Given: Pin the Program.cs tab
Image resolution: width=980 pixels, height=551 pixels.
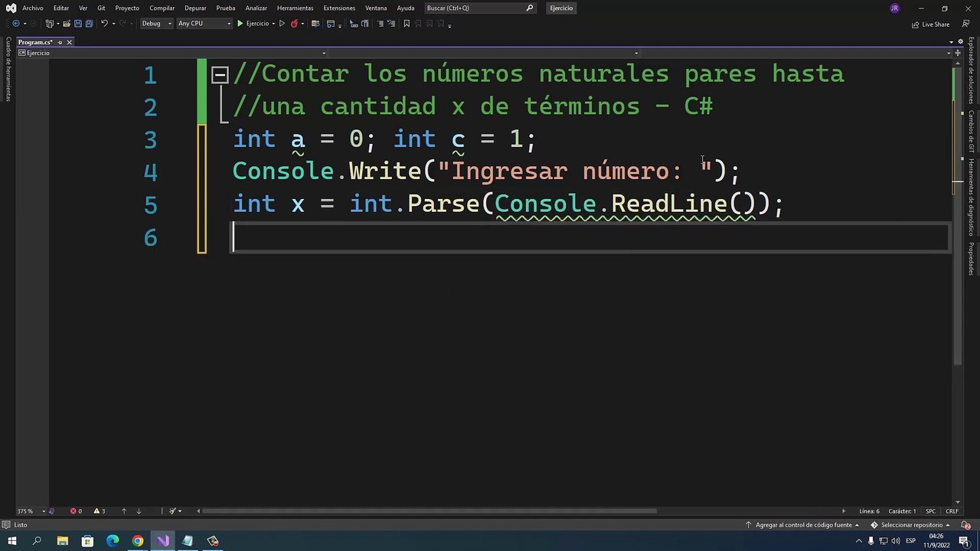Looking at the screenshot, I should pyautogui.click(x=60, y=42).
